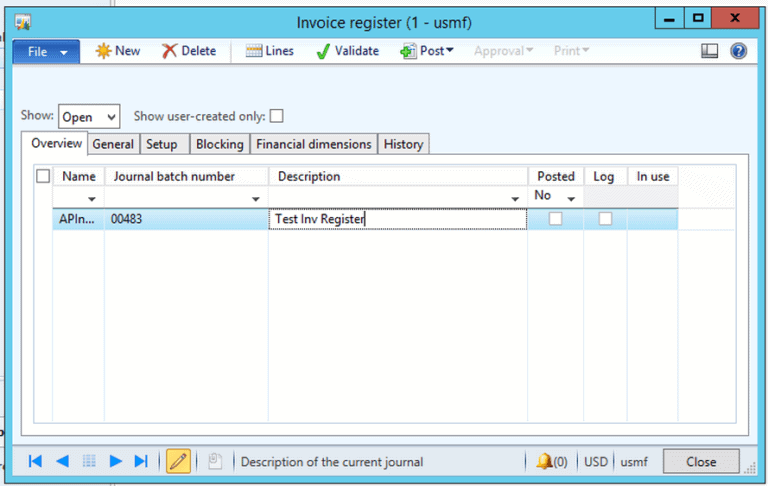Image resolution: width=768 pixels, height=486 pixels.
Task: Click the red Delete X icon
Action: coord(169,51)
